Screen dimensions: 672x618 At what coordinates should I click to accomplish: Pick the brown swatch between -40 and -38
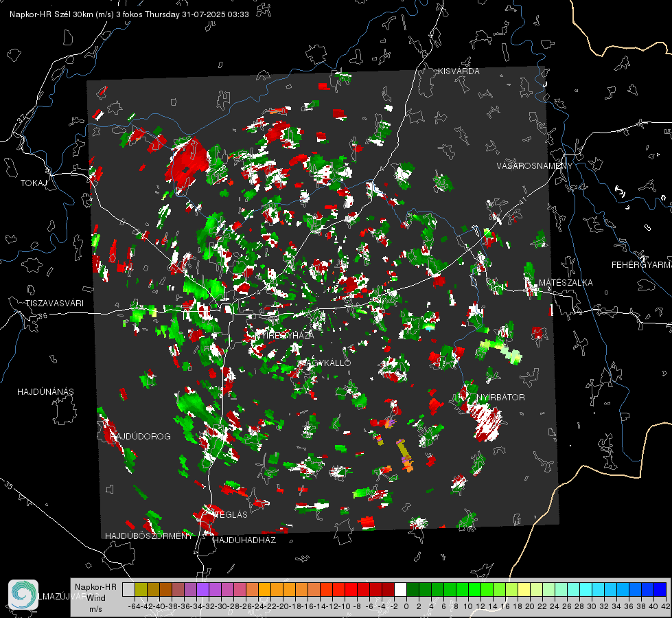click(x=165, y=589)
